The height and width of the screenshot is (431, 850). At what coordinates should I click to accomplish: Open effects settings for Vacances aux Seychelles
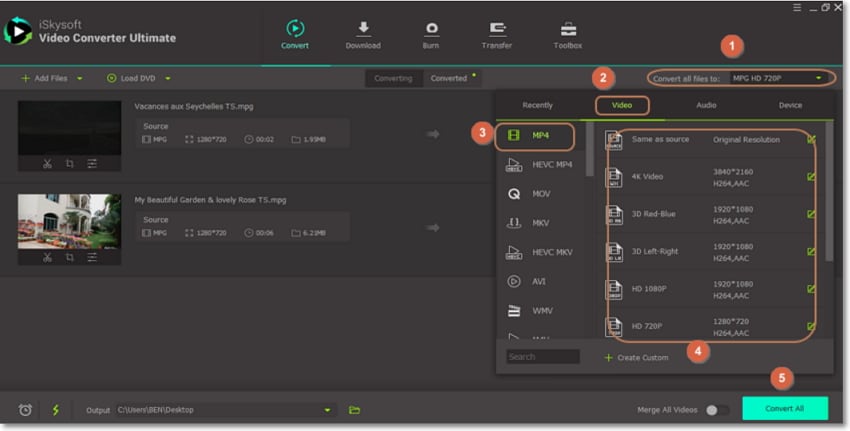pos(92,163)
